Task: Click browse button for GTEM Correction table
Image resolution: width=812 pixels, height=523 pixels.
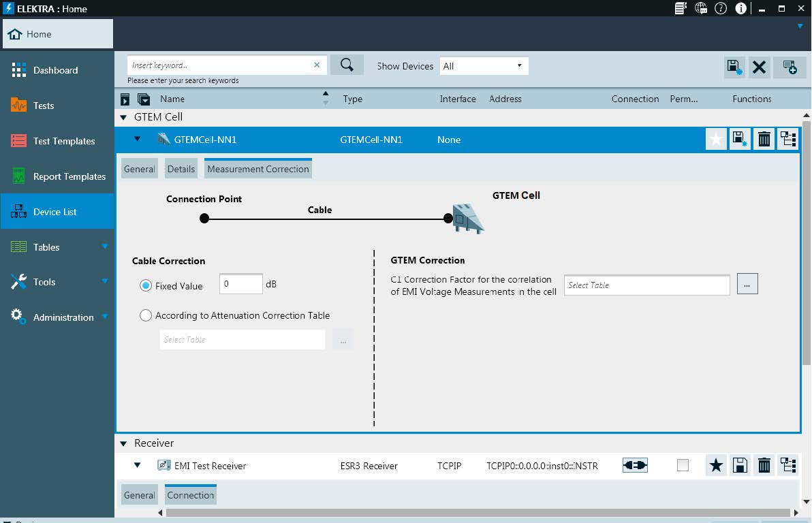Action: coord(747,285)
